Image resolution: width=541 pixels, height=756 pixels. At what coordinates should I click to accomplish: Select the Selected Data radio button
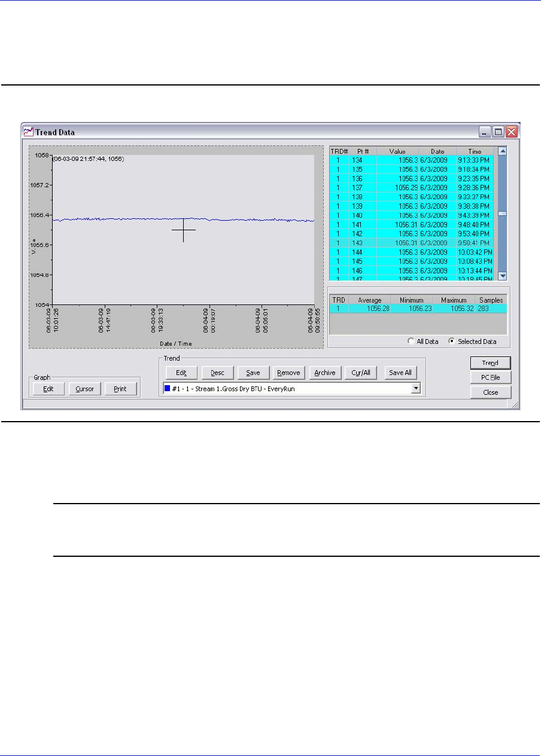[452, 342]
